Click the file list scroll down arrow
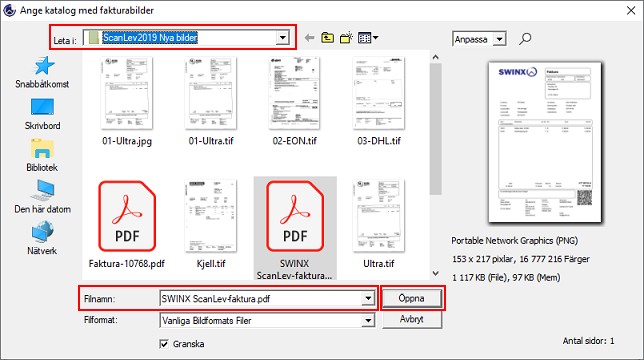644x360 pixels. tap(435, 273)
